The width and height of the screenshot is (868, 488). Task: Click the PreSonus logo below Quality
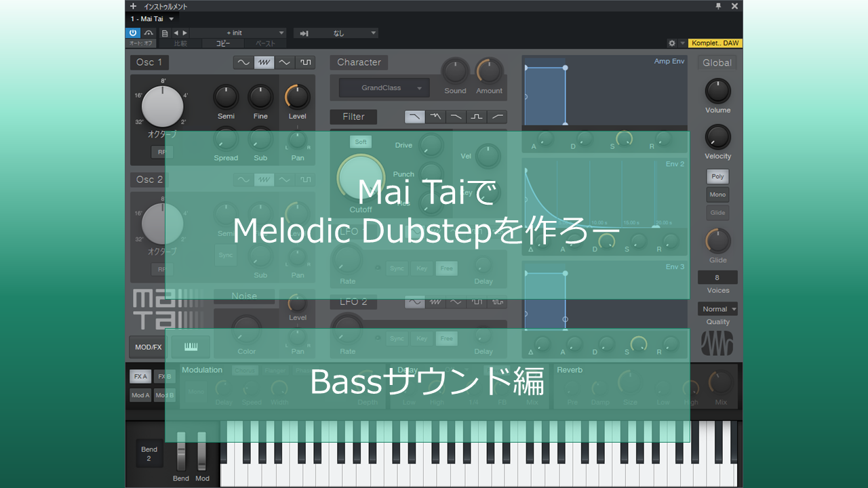click(x=717, y=344)
